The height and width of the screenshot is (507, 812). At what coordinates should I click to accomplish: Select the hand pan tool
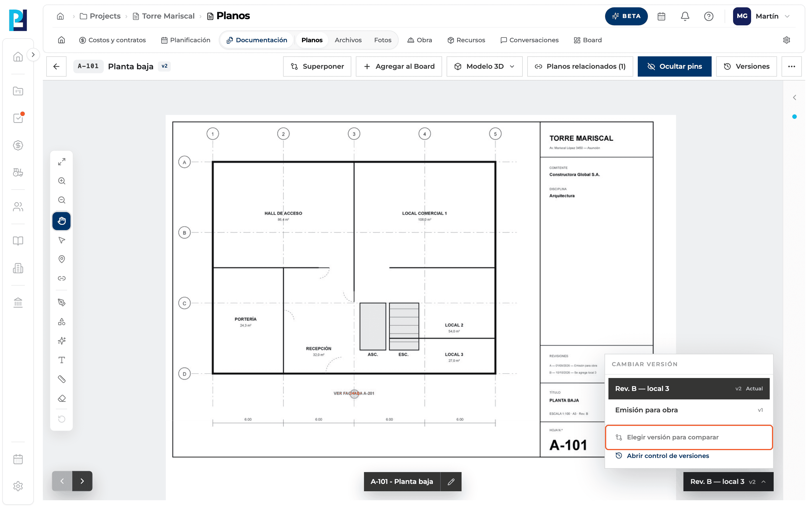point(61,221)
